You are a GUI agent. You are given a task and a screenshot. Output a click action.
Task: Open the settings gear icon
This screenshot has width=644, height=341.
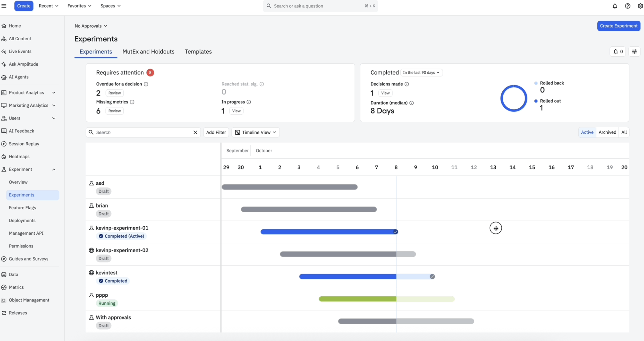(x=640, y=6)
